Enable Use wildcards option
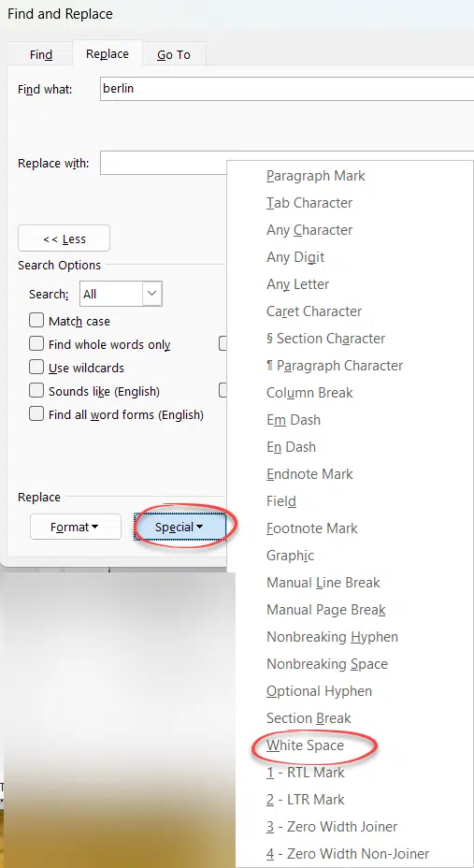474x868 pixels. click(36, 367)
